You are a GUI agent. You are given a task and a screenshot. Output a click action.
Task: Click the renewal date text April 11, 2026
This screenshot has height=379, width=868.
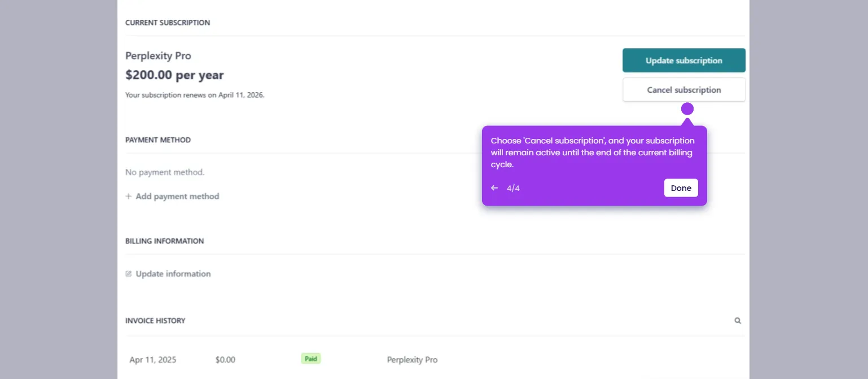(241, 95)
